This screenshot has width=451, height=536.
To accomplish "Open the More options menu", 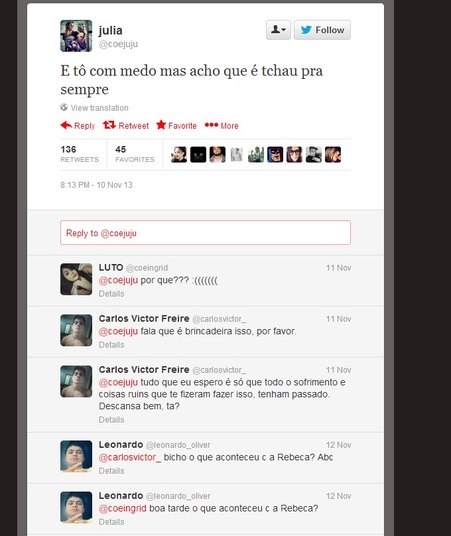I will [221, 125].
